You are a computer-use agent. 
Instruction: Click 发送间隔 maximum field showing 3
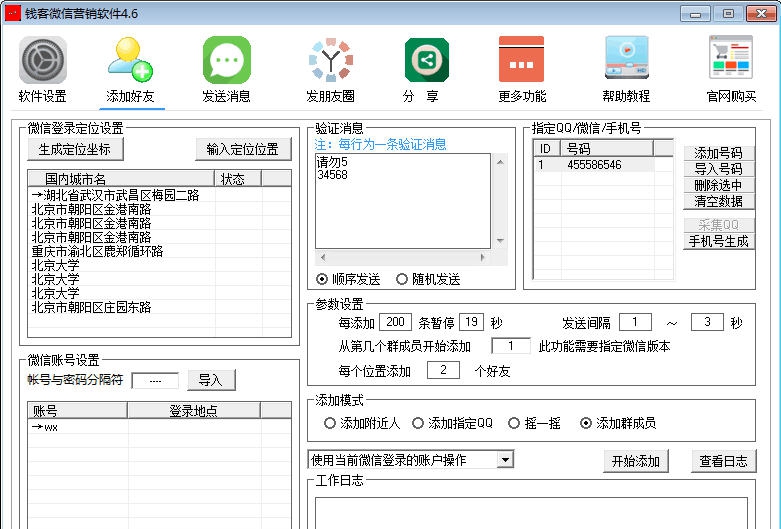(x=707, y=322)
